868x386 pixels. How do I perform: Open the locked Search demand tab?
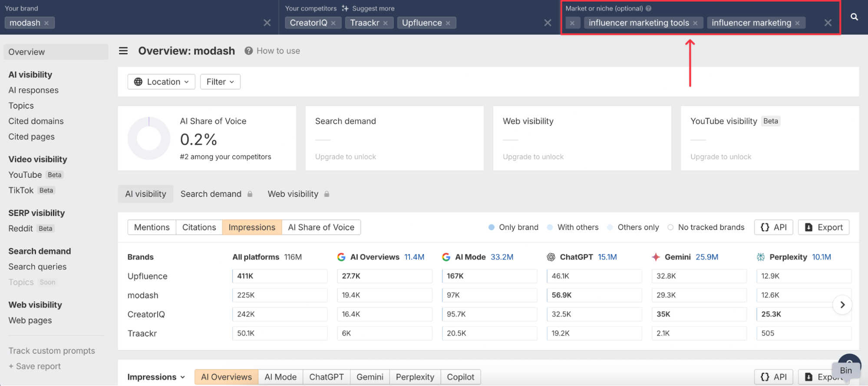pos(216,194)
